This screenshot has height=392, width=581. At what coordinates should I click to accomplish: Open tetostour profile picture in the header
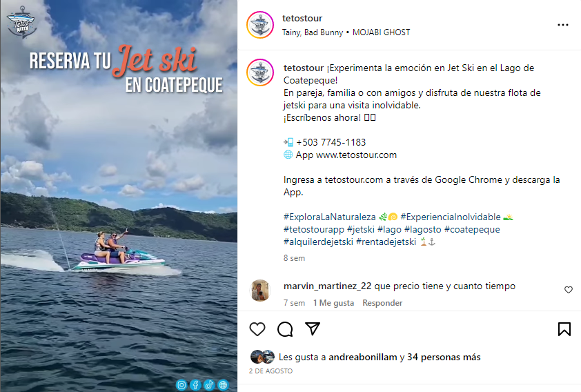[260, 25]
